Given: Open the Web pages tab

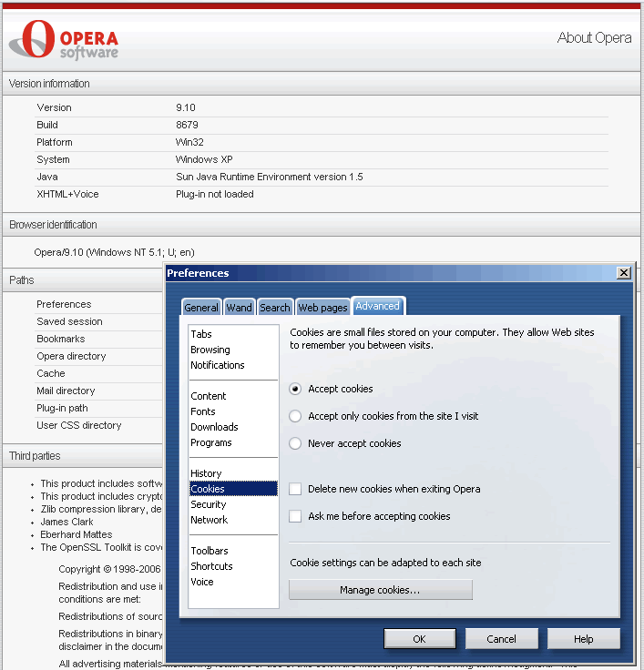Looking at the screenshot, I should click(322, 307).
